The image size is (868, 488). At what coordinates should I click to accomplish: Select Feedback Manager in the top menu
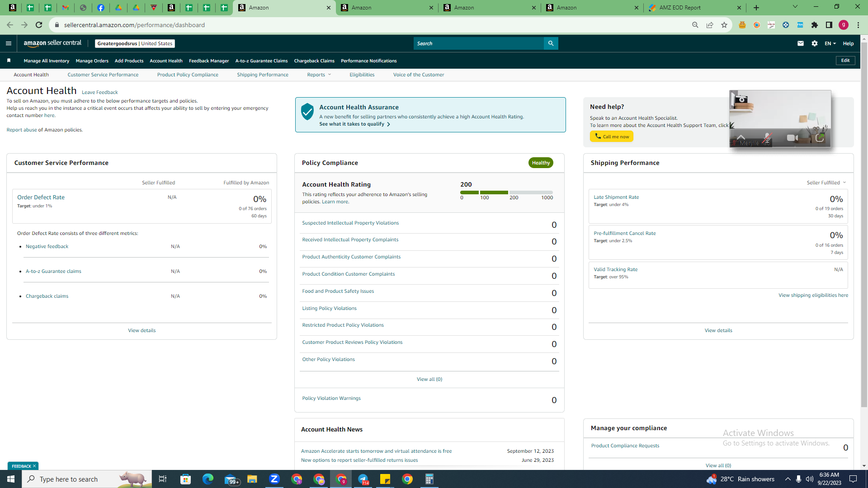click(209, 61)
